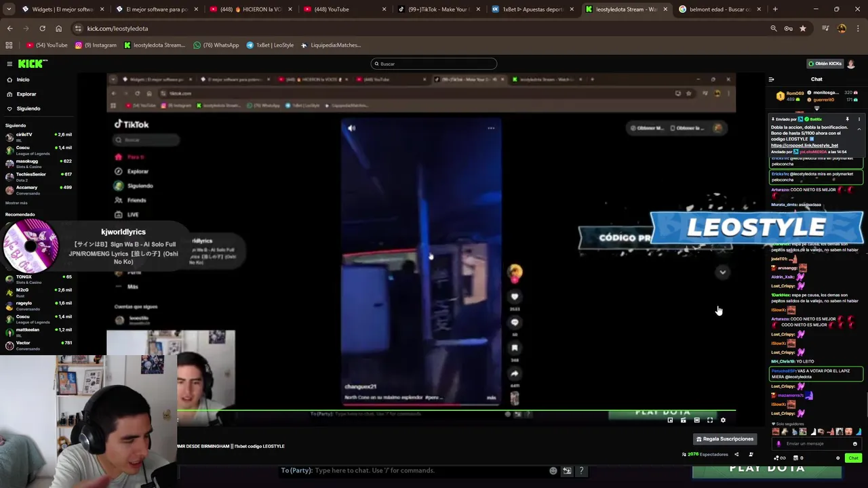Open browser zoom magnifier icon
868x488 pixels.
(774, 28)
